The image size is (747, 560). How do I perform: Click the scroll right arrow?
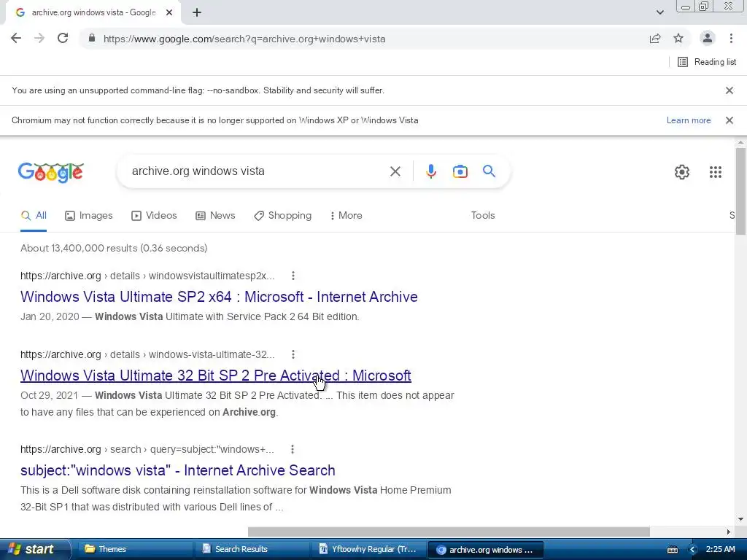point(729,532)
